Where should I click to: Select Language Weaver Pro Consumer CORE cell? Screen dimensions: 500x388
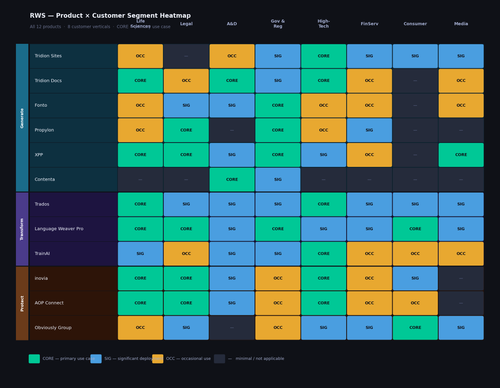(415, 229)
